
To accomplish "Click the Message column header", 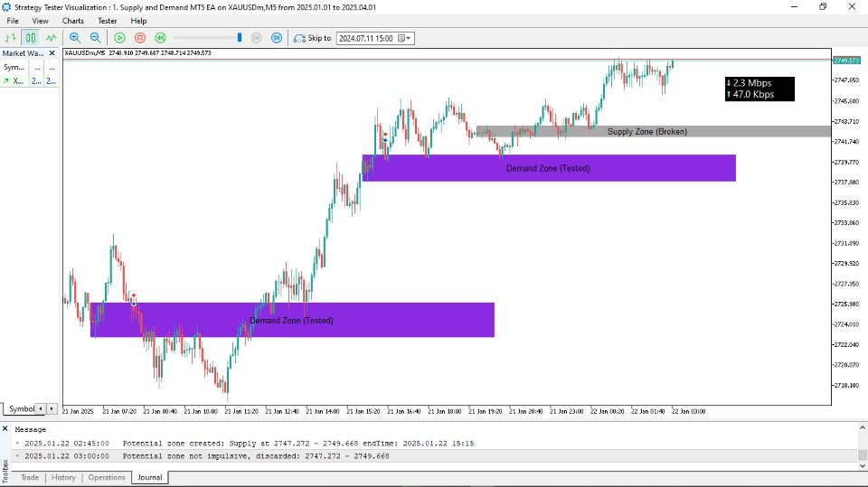I will click(31, 429).
